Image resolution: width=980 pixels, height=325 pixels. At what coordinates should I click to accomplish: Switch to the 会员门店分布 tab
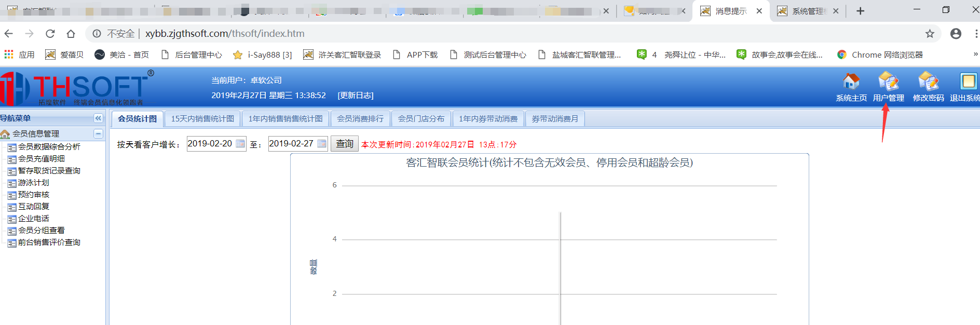(421, 119)
